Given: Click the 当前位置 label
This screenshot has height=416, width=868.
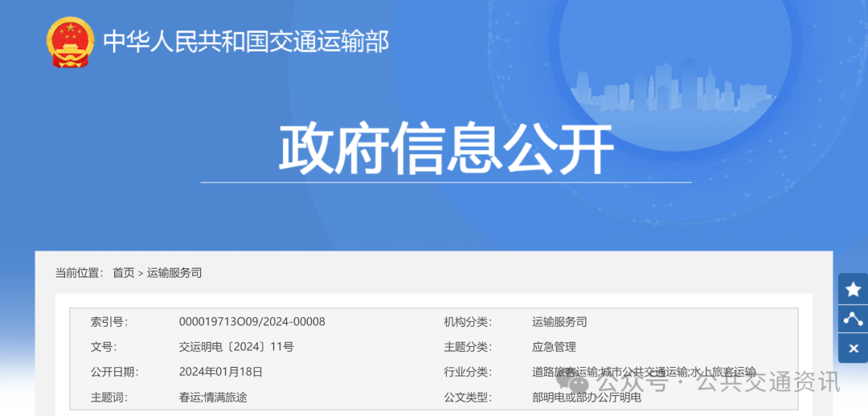Looking at the screenshot, I should pos(79,273).
